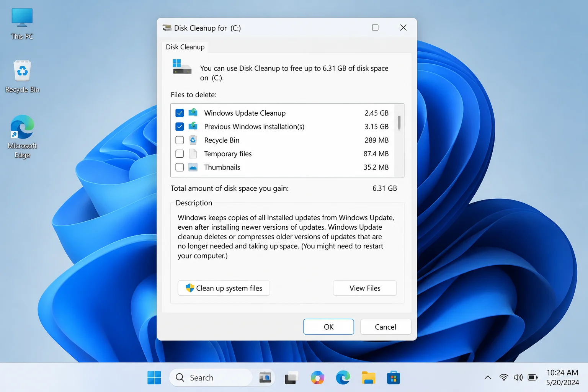Viewport: 588px width, 392px height.
Task: Uncheck Previous Windows installation(s) checkbox
Action: pyautogui.click(x=180, y=126)
